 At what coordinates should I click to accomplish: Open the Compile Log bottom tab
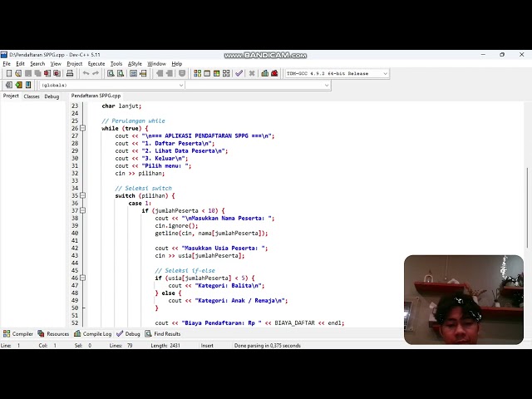tap(92, 334)
